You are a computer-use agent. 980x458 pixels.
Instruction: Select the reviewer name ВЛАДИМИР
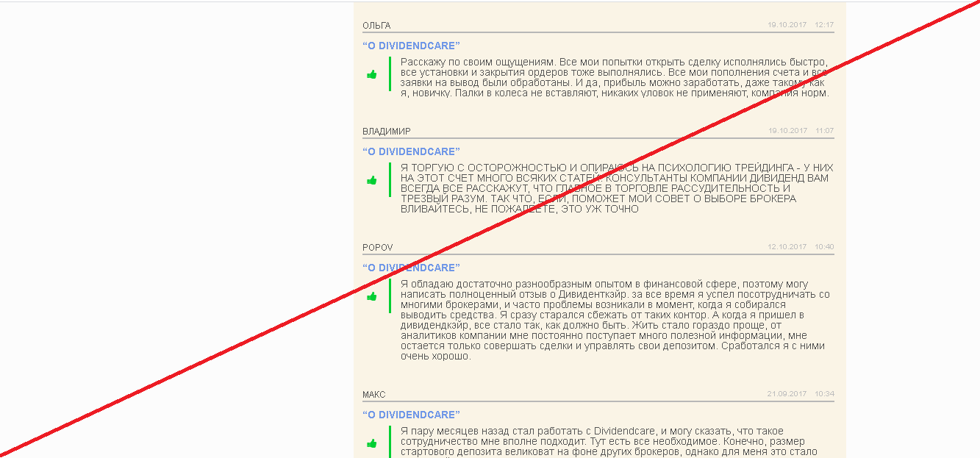pyautogui.click(x=387, y=132)
